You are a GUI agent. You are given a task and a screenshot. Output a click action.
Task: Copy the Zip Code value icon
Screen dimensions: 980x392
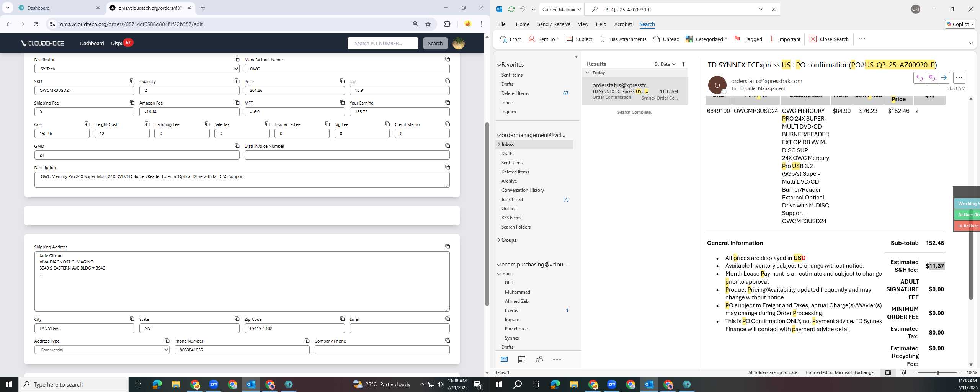coord(342,319)
